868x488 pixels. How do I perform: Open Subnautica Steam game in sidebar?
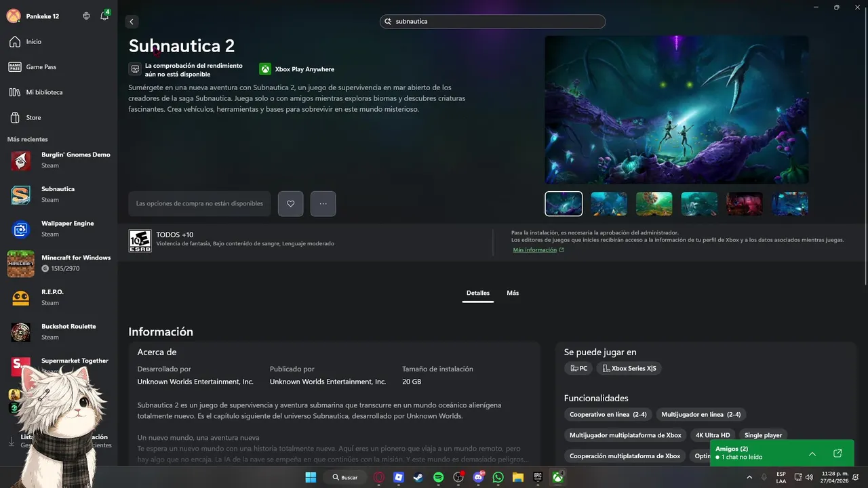[59, 195]
